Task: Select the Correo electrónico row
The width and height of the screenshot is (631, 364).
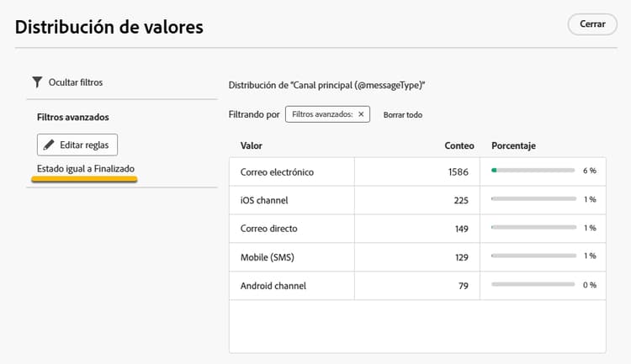Action: pyautogui.click(x=278, y=171)
